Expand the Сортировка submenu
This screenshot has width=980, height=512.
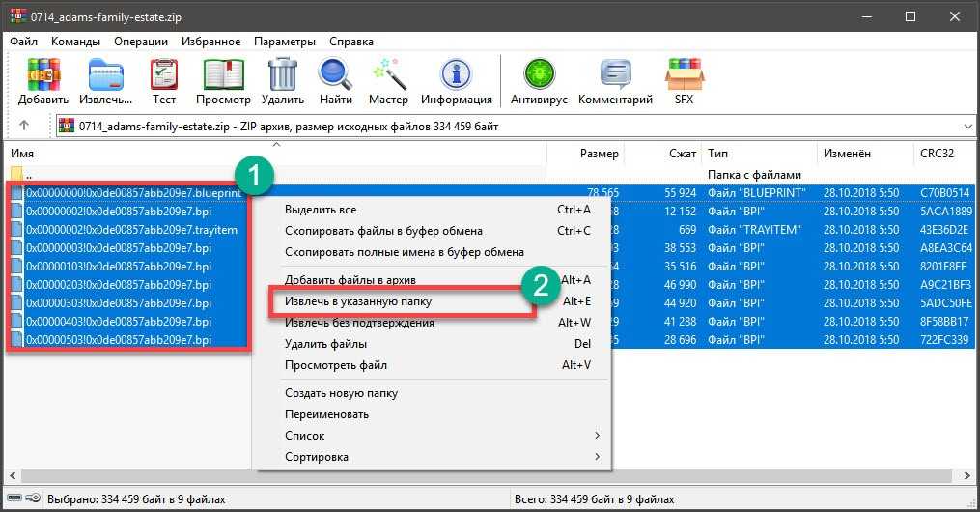[x=440, y=457]
